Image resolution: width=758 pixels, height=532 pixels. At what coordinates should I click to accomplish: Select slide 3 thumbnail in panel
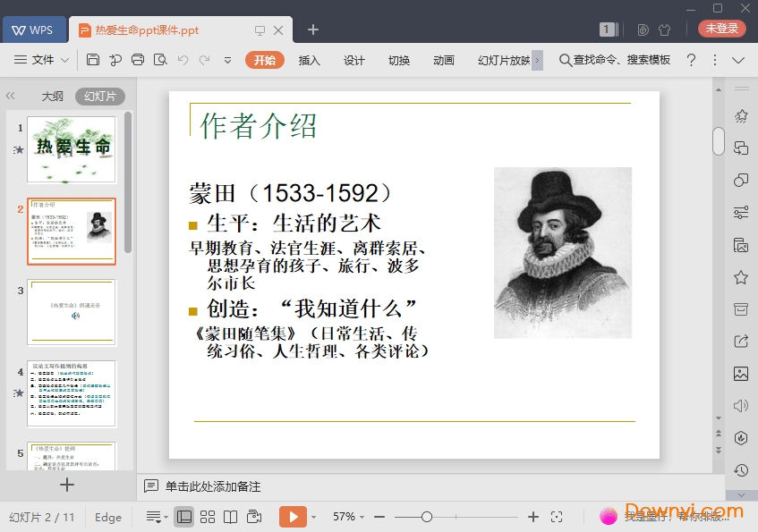coord(72,312)
